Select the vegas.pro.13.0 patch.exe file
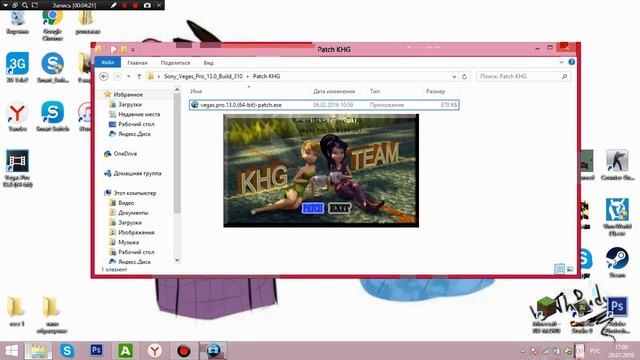 pyautogui.click(x=324, y=105)
